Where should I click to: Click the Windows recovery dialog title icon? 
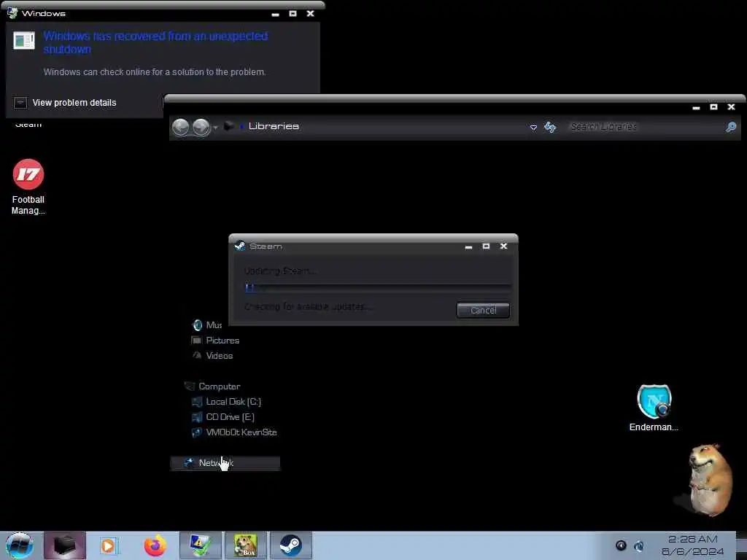tap(12, 13)
